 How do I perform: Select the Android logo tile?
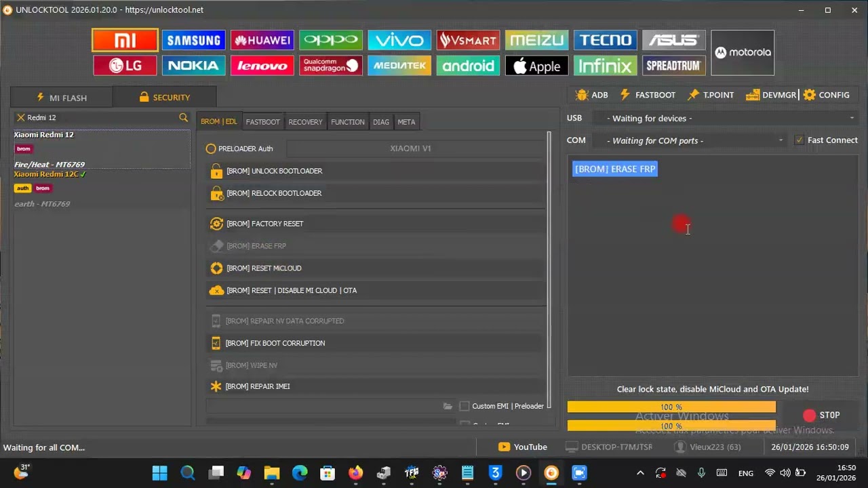click(468, 66)
